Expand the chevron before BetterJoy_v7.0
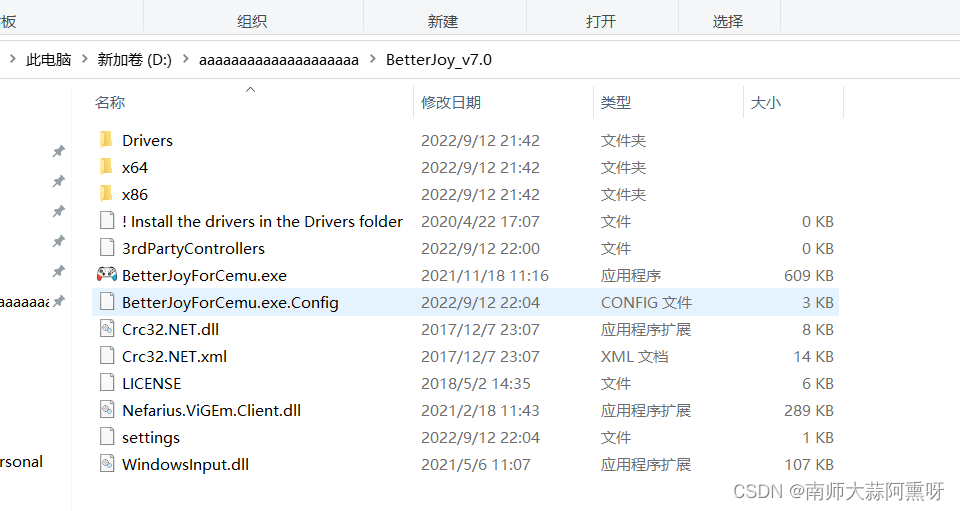 (x=372, y=59)
